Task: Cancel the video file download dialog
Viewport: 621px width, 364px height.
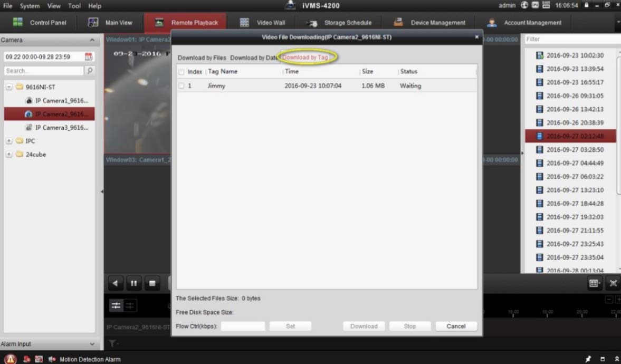Action: [x=456, y=326]
